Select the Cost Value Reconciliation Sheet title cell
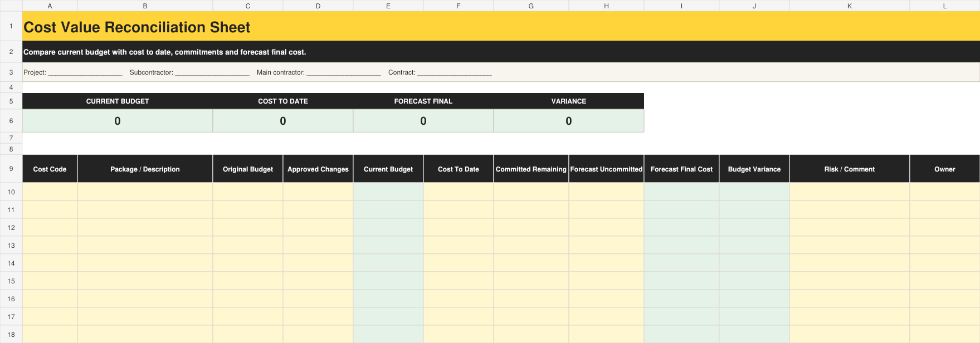980x343 pixels. click(501, 26)
